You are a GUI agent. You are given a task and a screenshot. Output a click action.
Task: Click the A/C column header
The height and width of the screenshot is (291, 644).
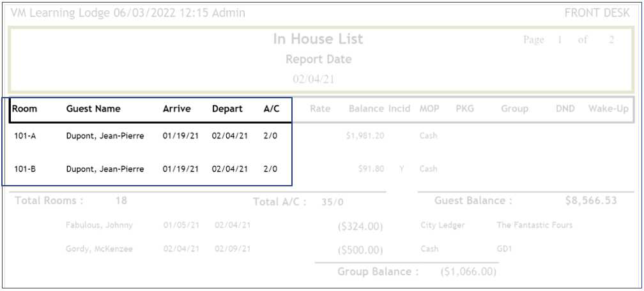click(272, 109)
